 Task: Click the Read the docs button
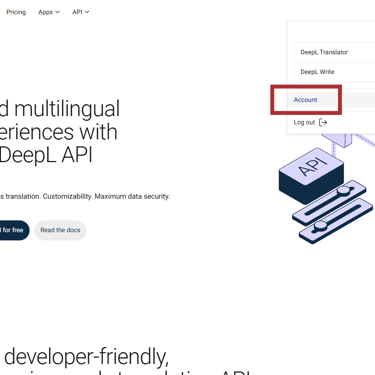(x=60, y=230)
